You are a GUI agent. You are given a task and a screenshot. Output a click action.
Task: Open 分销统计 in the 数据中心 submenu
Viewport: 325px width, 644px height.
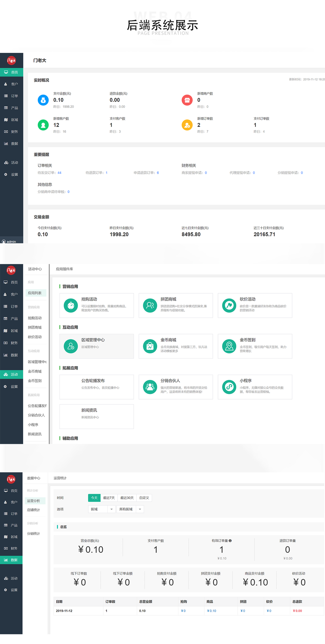33,534
